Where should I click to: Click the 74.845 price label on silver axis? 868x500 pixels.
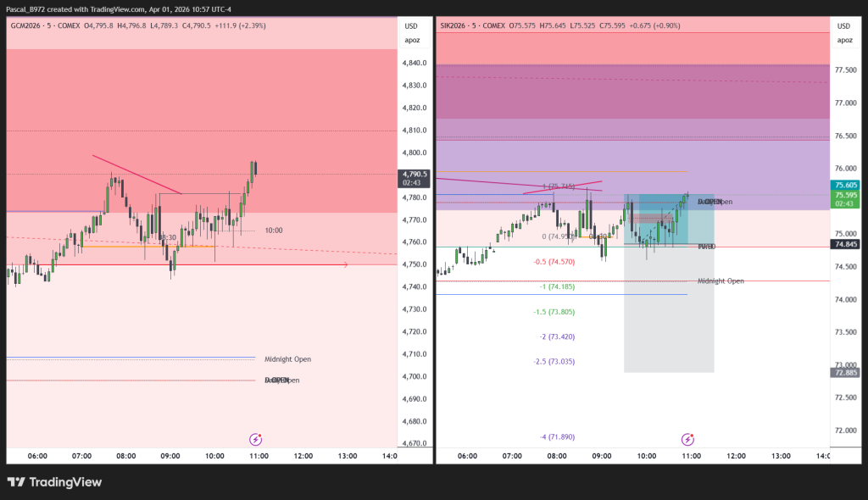point(844,244)
